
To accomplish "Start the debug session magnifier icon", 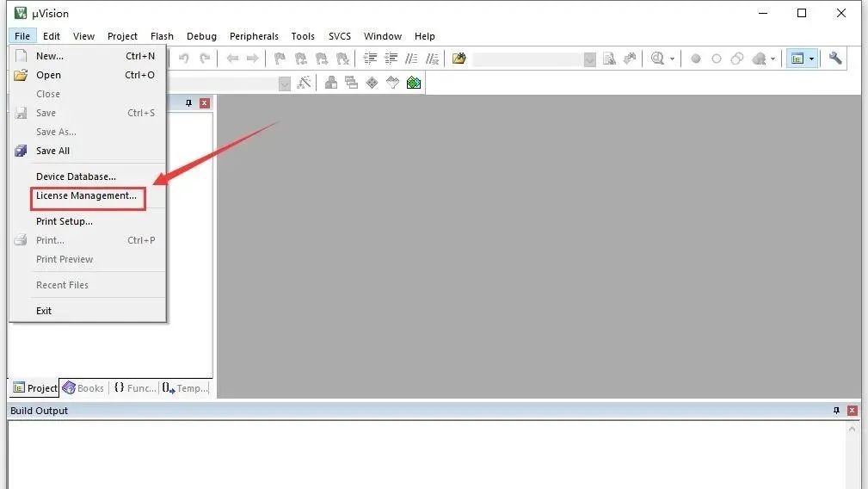I will [657, 59].
